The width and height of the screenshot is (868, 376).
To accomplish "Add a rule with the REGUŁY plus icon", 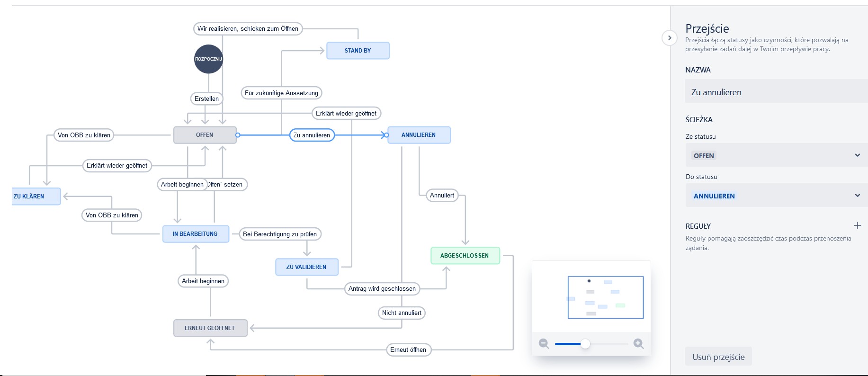I will [x=857, y=225].
